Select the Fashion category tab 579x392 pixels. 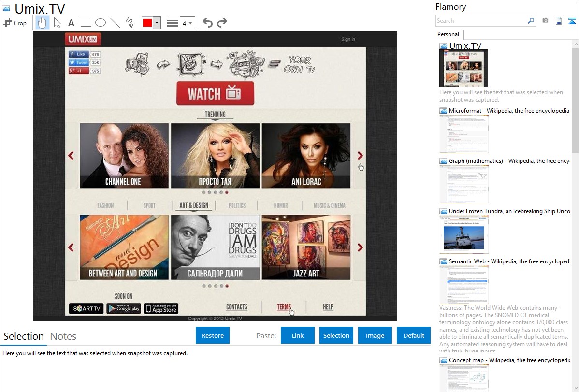pyautogui.click(x=105, y=205)
